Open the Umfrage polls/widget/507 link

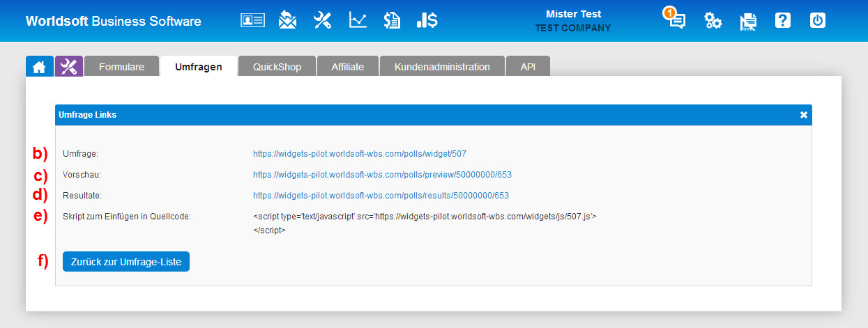[x=359, y=153]
